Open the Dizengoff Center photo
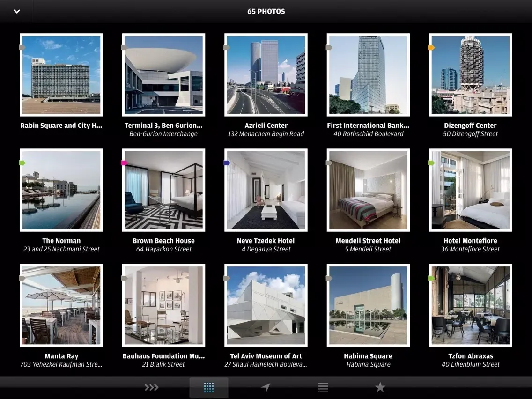Screen dimensions: 532x399 pos(471,74)
